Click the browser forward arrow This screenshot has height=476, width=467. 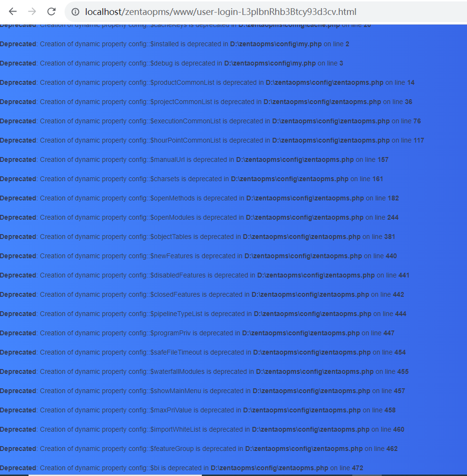(x=32, y=12)
